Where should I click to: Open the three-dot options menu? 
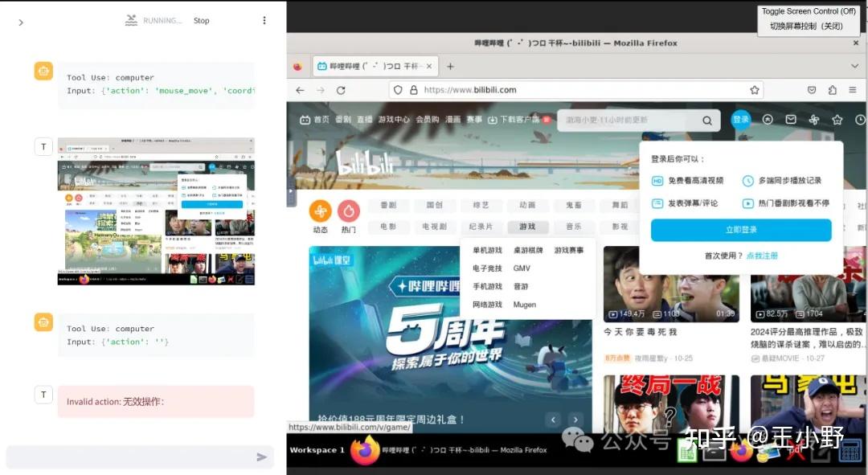point(264,20)
